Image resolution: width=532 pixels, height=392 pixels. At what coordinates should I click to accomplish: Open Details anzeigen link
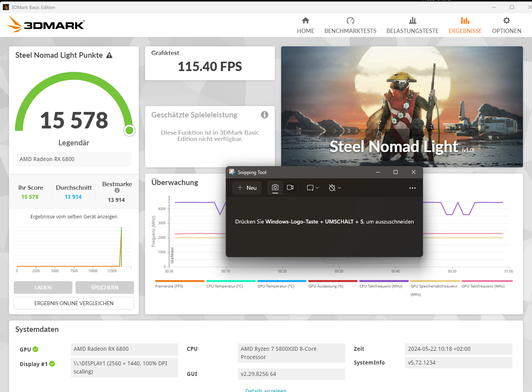pyautogui.click(x=266, y=390)
